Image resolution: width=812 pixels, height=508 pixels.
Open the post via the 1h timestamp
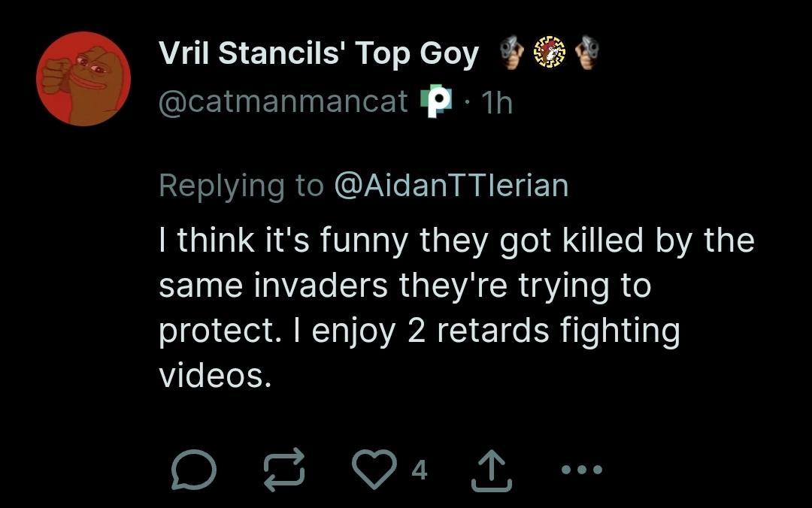pyautogui.click(x=497, y=103)
